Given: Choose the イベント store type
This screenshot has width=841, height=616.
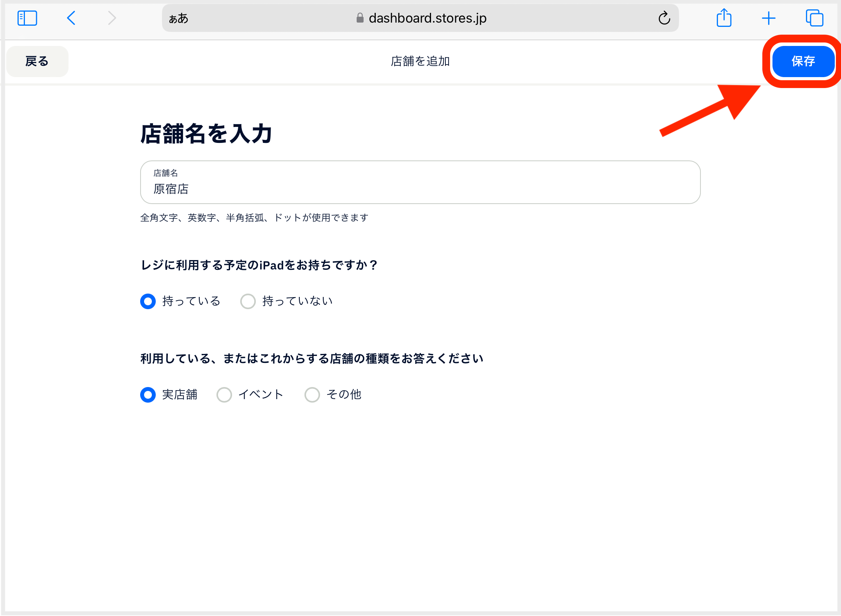Looking at the screenshot, I should click(x=224, y=395).
